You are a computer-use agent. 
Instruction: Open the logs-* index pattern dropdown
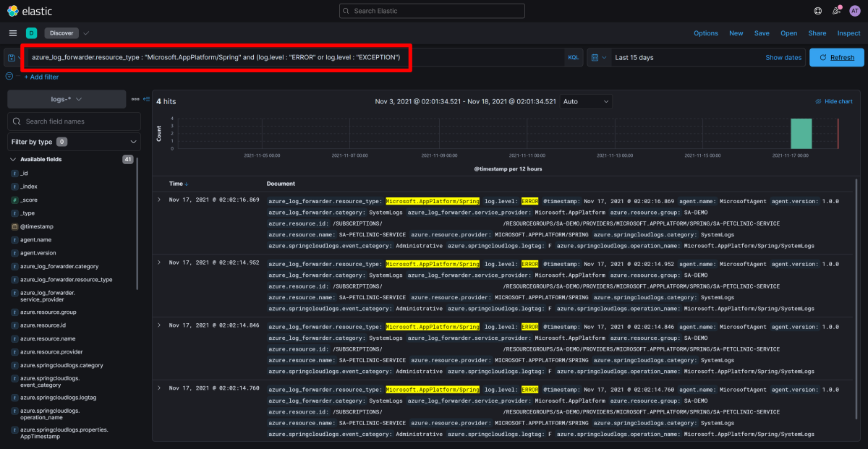[x=67, y=99]
